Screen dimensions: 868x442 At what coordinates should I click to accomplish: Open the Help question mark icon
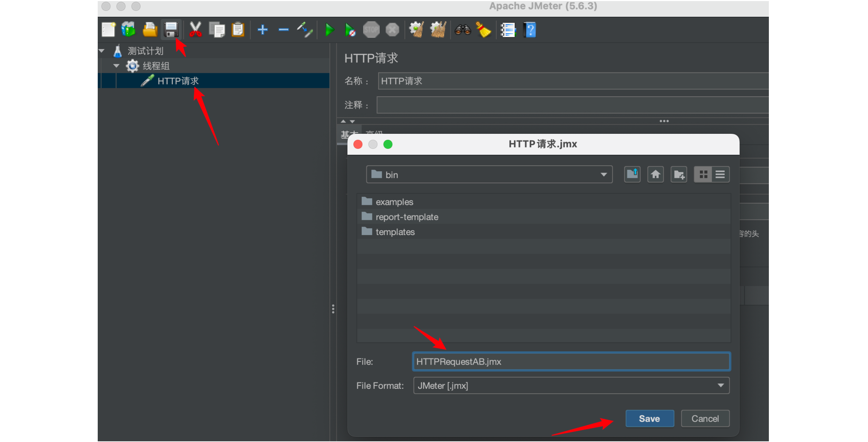pyautogui.click(x=530, y=30)
